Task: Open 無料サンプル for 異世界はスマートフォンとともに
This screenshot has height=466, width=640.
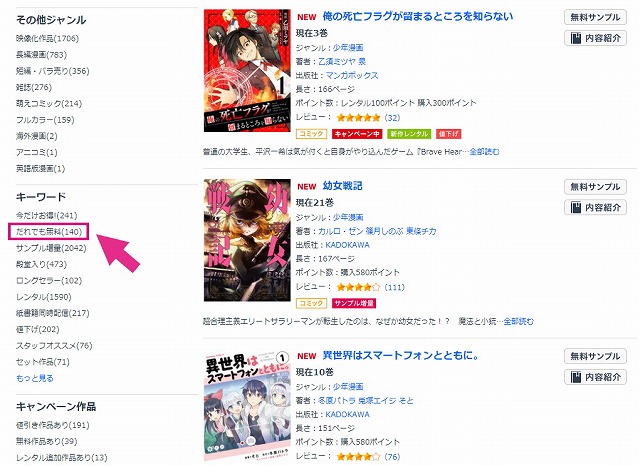Action: (596, 356)
